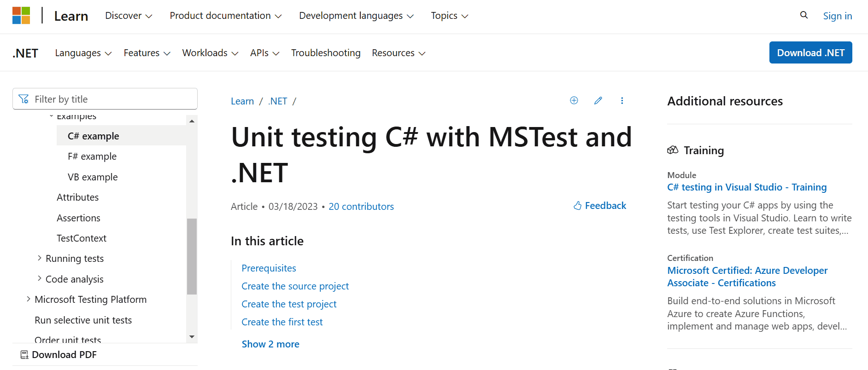Open the 20 contributors link
The image size is (868, 370).
click(x=361, y=207)
